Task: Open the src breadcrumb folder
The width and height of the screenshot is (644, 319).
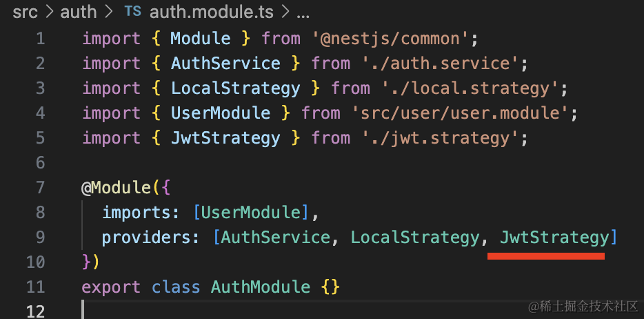Action: 25,11
